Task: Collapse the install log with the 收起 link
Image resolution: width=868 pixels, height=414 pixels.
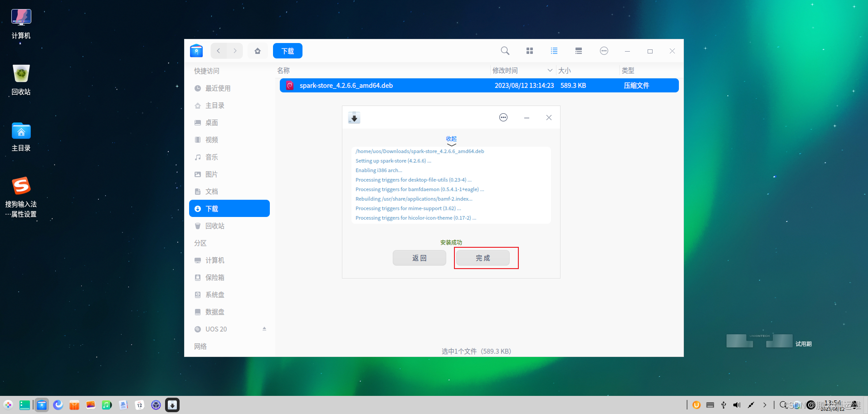Action: (451, 139)
